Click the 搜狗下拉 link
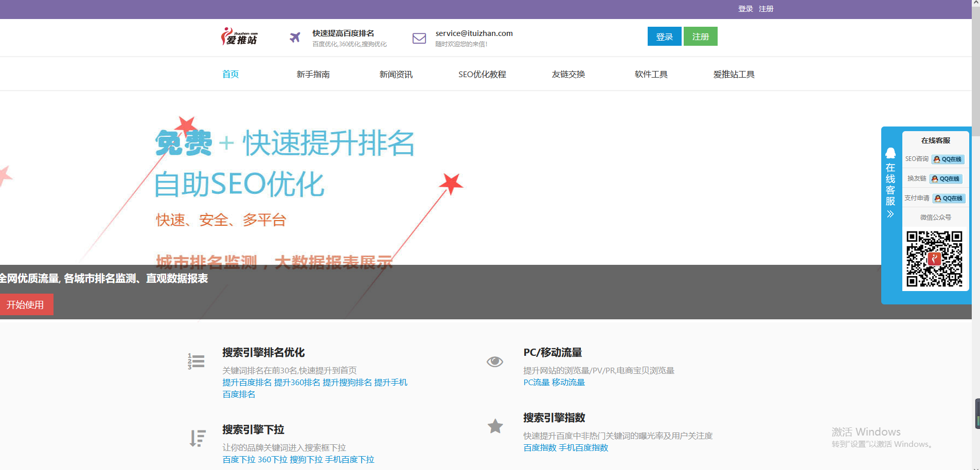This screenshot has height=470, width=980. pyautogui.click(x=306, y=459)
